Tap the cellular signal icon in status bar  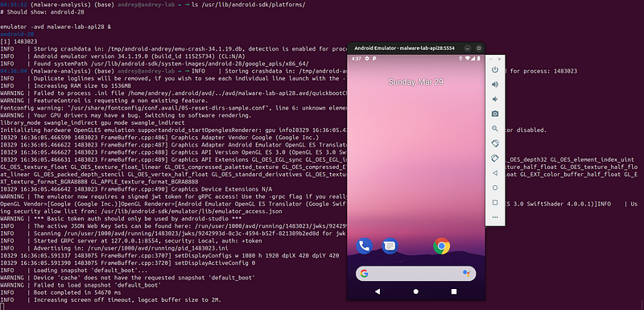(473, 59)
